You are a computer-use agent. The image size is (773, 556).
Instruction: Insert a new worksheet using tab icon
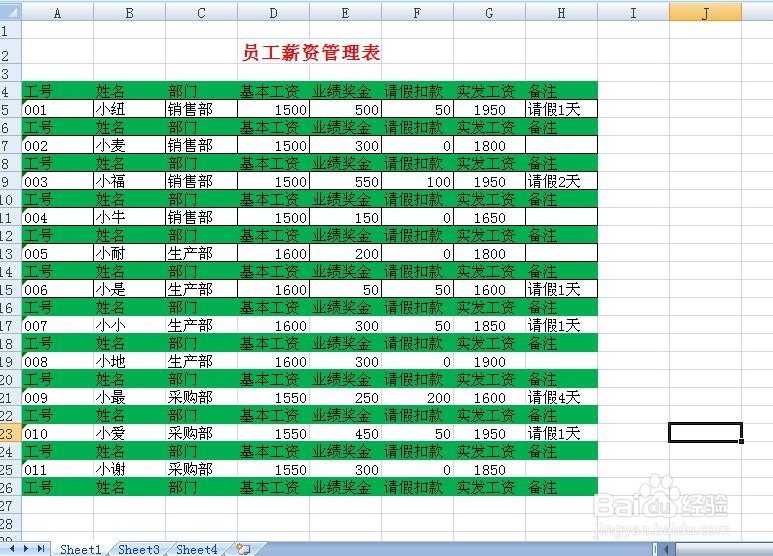pyautogui.click(x=244, y=549)
